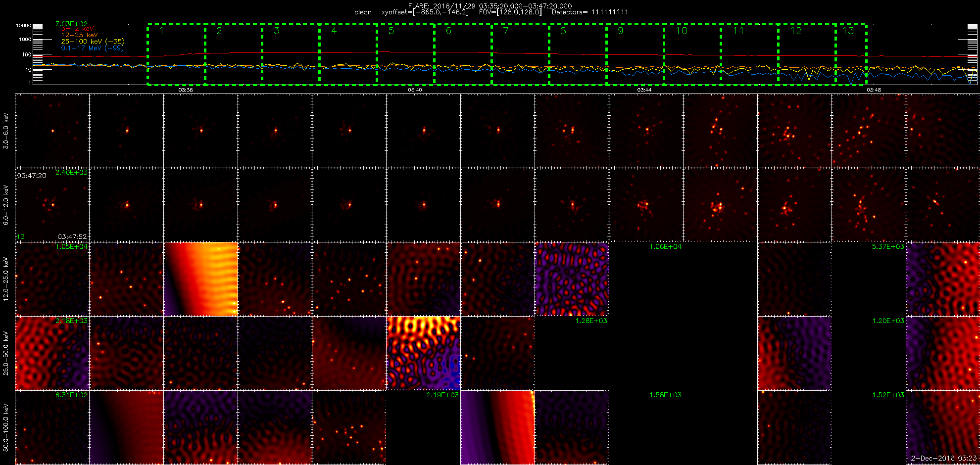Viewport: 980px width, 465px height.
Task: Open the purple-blue blotchy 12-25 keV image
Action: click(572, 279)
